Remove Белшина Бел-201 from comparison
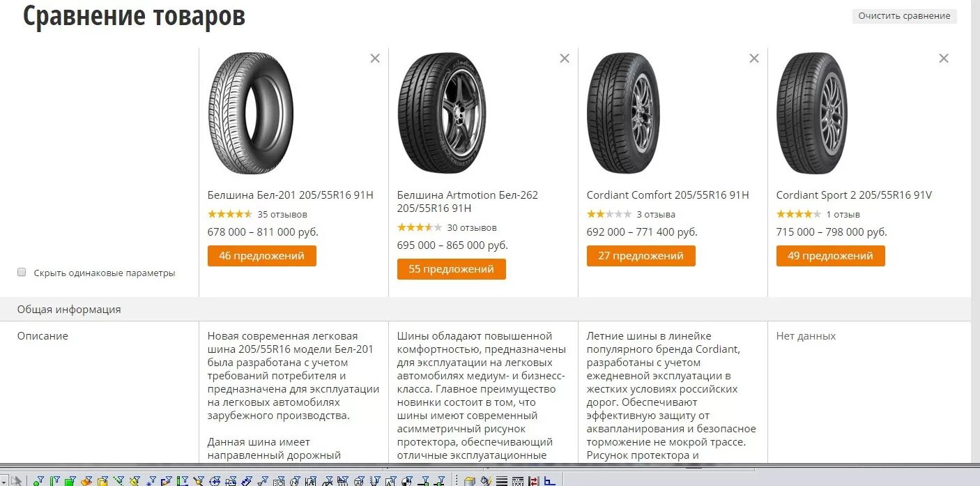The width and height of the screenshot is (980, 486). point(375,59)
